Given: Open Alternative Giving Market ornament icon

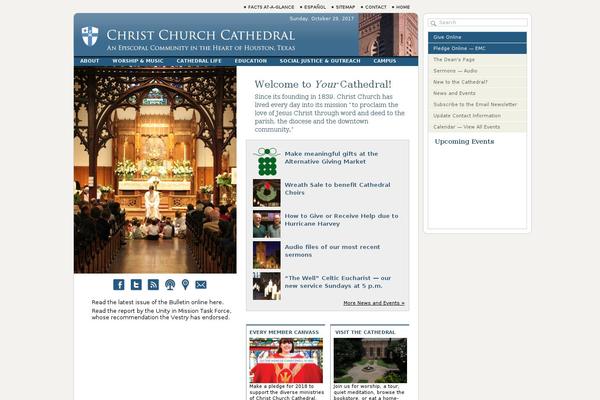Looking at the screenshot, I should coord(267,162).
